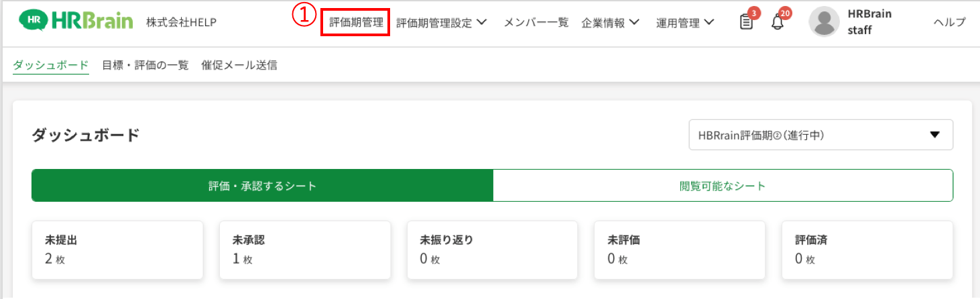Open the 未承認 1枚 card
This screenshot has width=980, height=299.
305,250
